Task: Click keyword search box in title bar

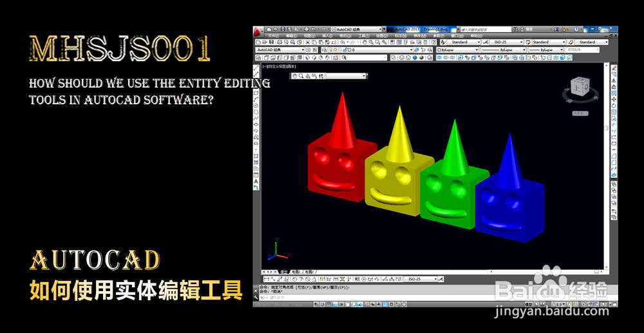Action: (486, 29)
